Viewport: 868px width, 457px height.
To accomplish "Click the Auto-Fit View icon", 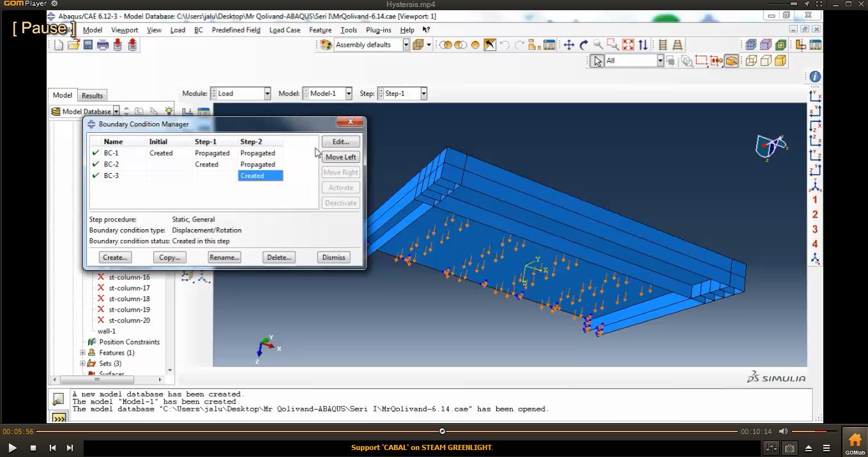I will [628, 45].
